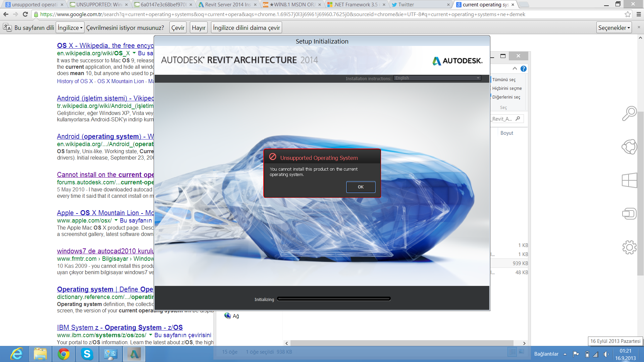The image size is (644, 362).
Task: Click İngilizce dilini daima çevir button
Action: (247, 27)
